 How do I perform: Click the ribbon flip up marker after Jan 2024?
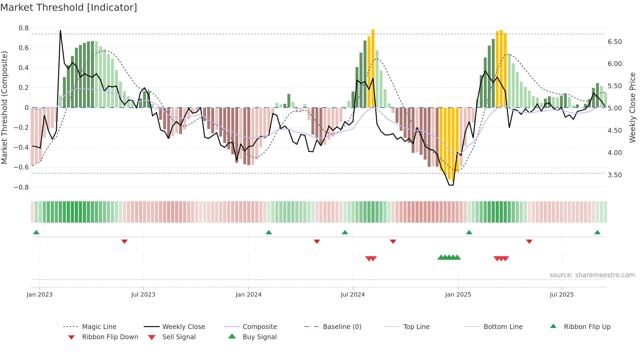click(x=269, y=232)
